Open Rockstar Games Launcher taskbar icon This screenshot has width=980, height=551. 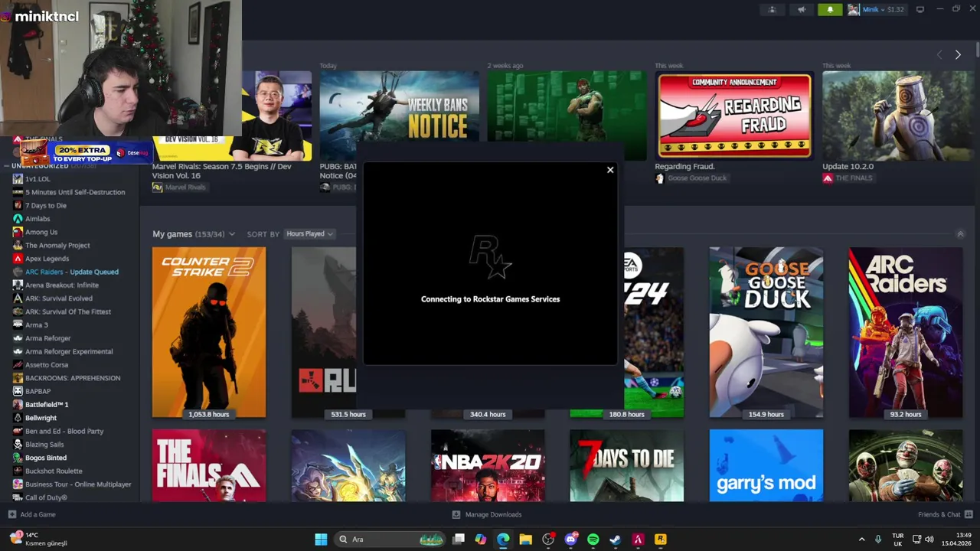tap(661, 540)
